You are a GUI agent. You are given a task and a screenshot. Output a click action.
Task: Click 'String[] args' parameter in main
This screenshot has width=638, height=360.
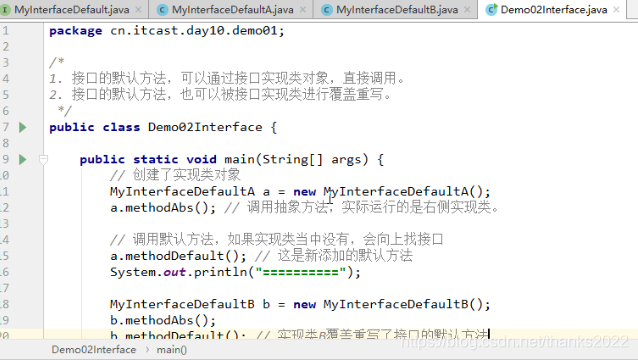312,159
